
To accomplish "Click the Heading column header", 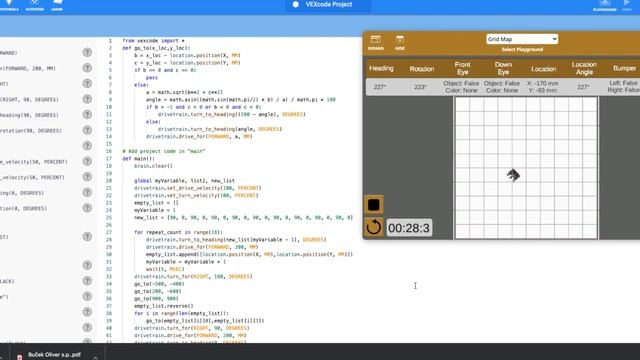I will 381,68.
